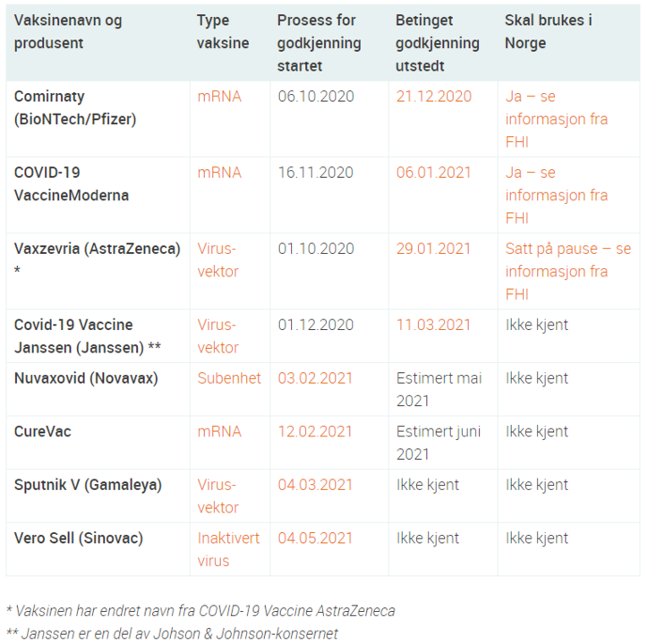Viewport: 648px width, 644px height.
Task: Open the 04.03.2021 link for Sputnik V
Action: [x=316, y=485]
